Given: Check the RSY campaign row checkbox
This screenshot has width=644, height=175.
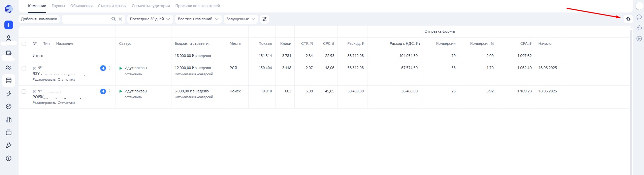Looking at the screenshot, I should coord(24,68).
